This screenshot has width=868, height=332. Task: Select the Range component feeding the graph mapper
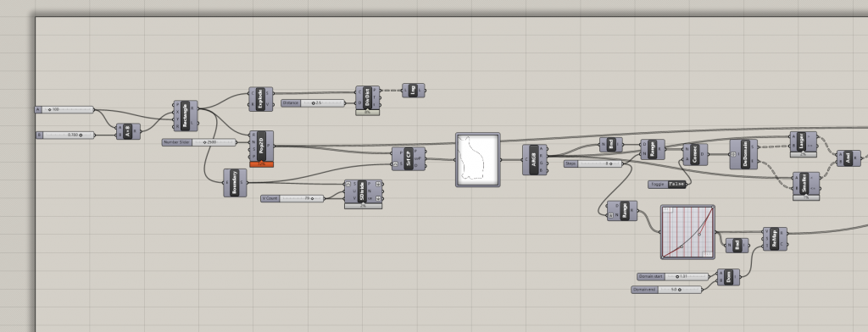click(621, 211)
